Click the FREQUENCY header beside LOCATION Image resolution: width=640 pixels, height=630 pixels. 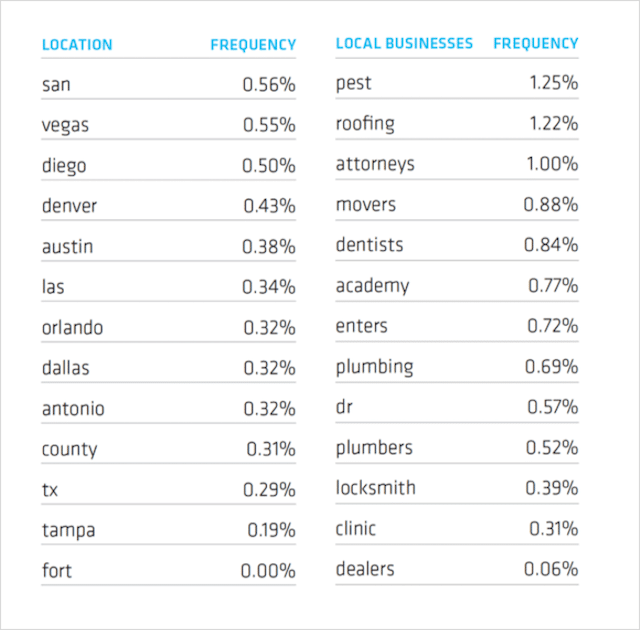point(253,45)
